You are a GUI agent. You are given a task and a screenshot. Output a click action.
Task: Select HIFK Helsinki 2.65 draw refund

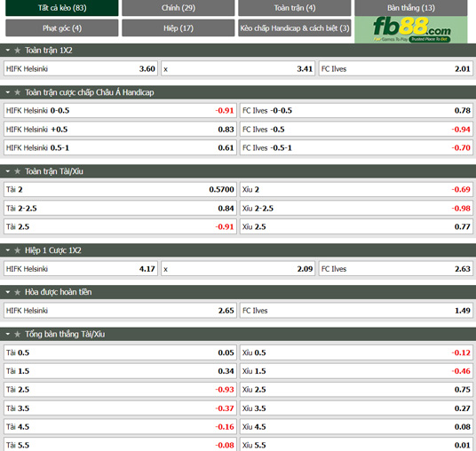120,311
